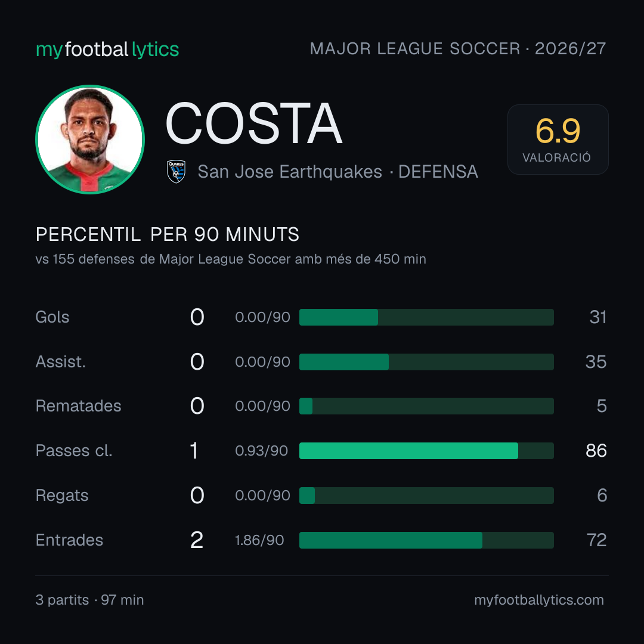
Task: Click the 6.9 Valoració rating badge
Action: click(558, 139)
